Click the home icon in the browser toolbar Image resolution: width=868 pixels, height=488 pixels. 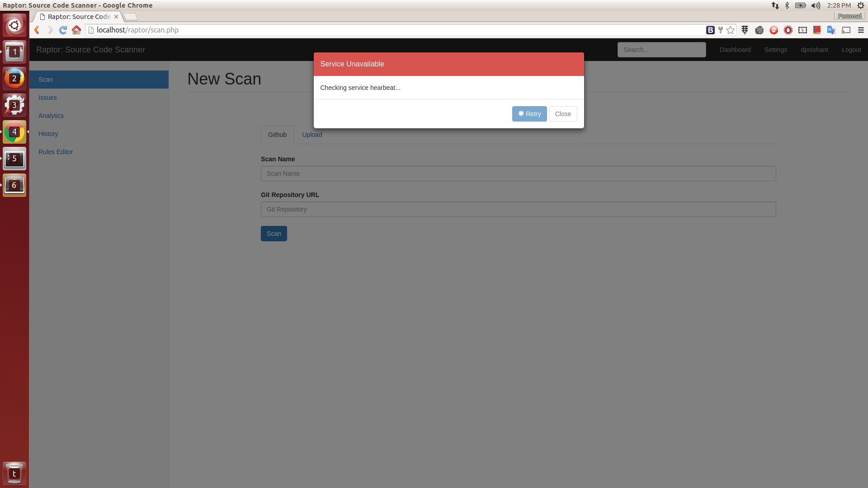click(76, 30)
